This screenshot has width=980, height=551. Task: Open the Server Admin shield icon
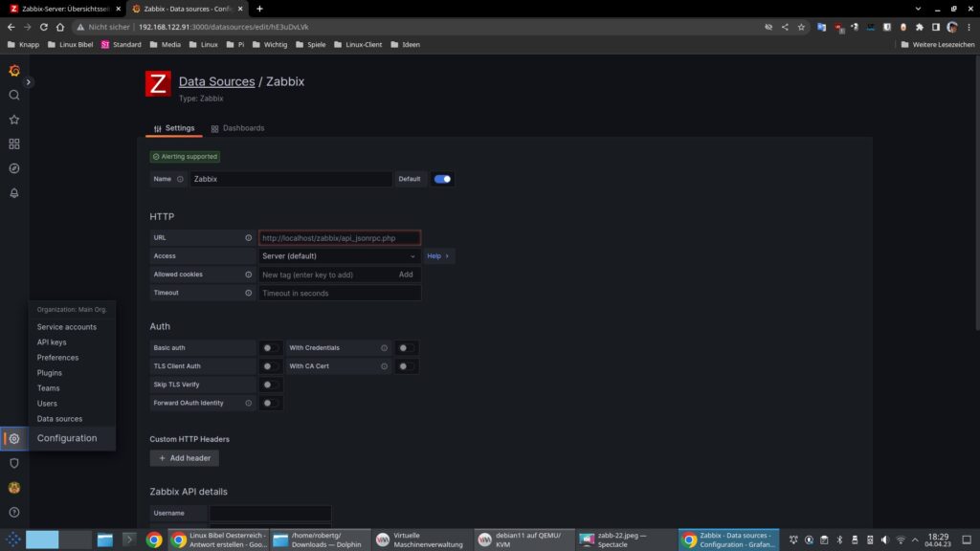pyautogui.click(x=14, y=463)
